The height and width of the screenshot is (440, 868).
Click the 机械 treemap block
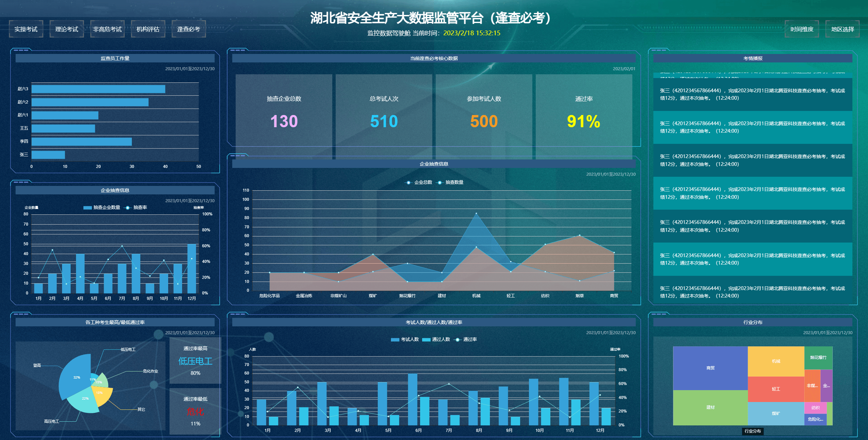776,361
